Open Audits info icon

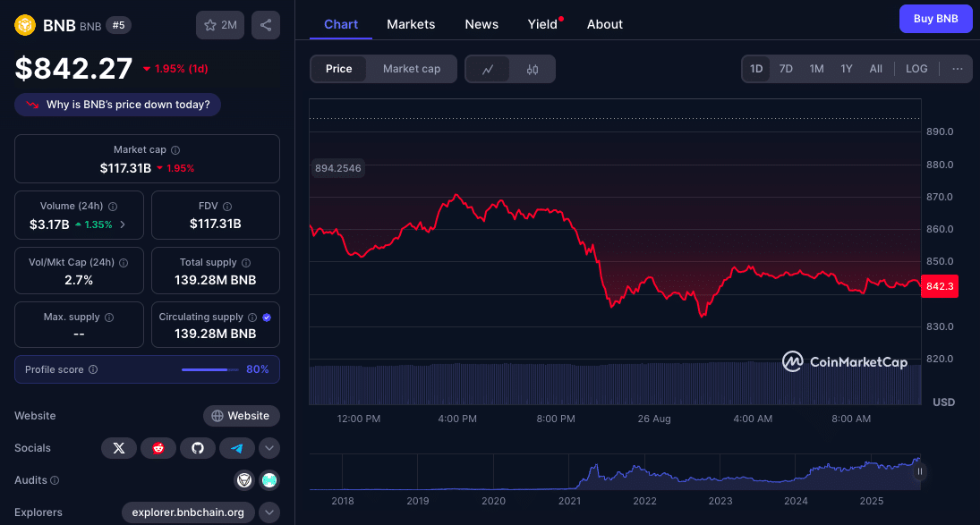(x=55, y=480)
